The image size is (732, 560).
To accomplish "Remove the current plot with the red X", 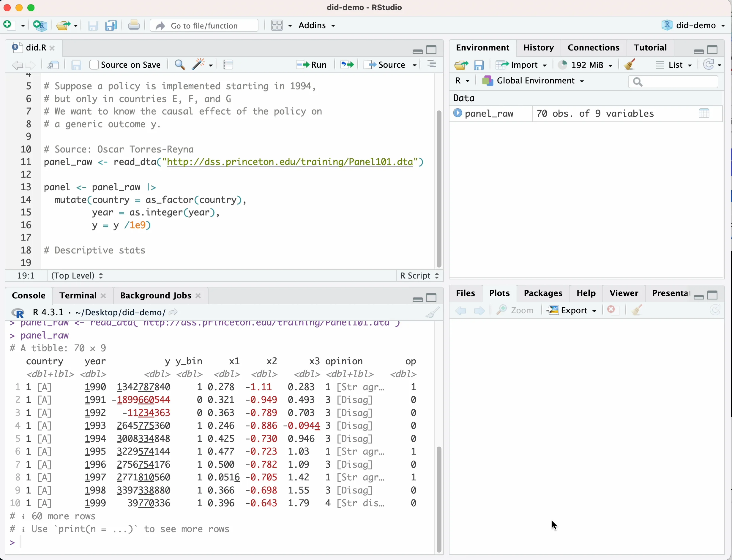I will (612, 310).
